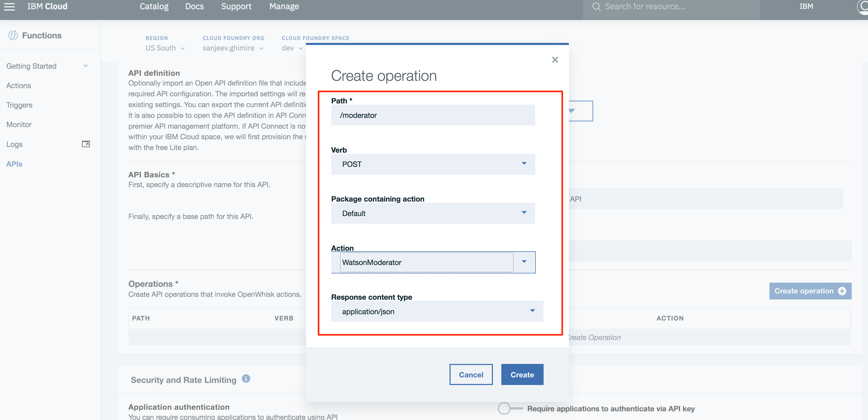Open the Verb POST dropdown
Screen dimensions: 868x420
tap(433, 164)
